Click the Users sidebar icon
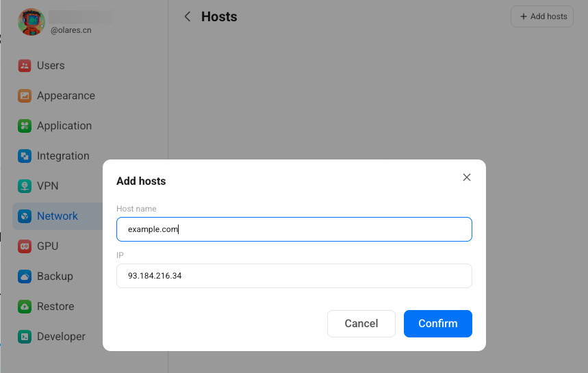The image size is (588, 373). click(25, 66)
